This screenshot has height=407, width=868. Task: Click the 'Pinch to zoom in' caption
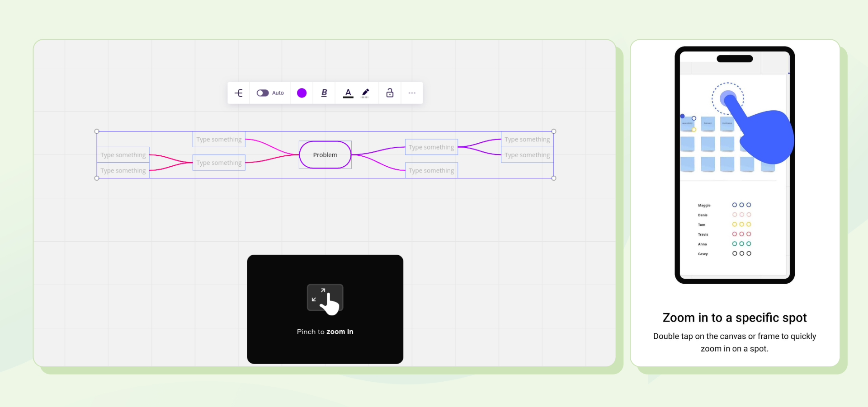[x=325, y=332]
